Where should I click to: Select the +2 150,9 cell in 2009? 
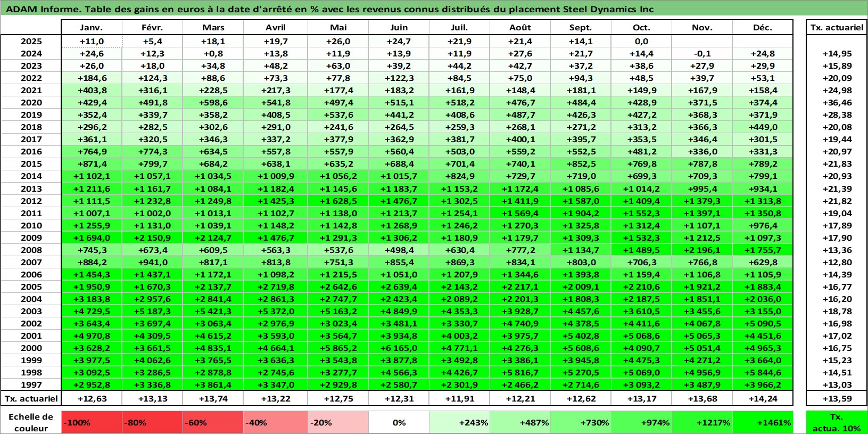coord(152,238)
